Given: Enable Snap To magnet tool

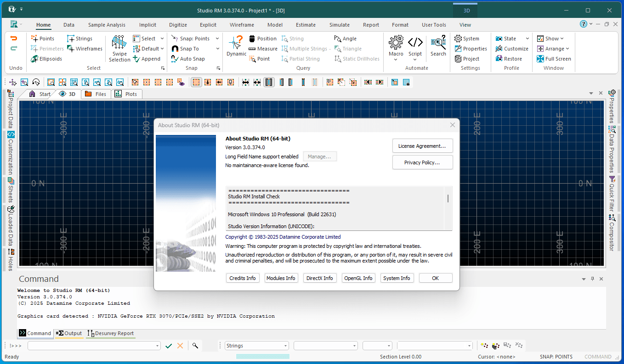Looking at the screenshot, I should [x=185, y=49].
